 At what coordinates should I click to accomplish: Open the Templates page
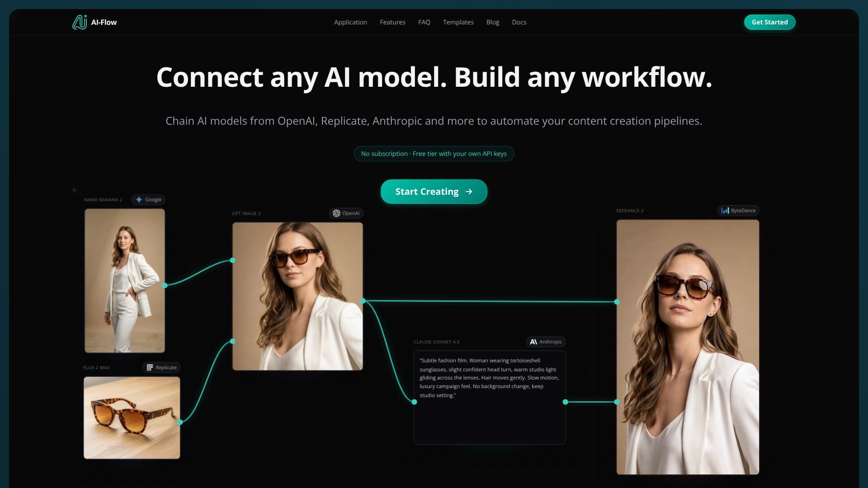tap(458, 22)
